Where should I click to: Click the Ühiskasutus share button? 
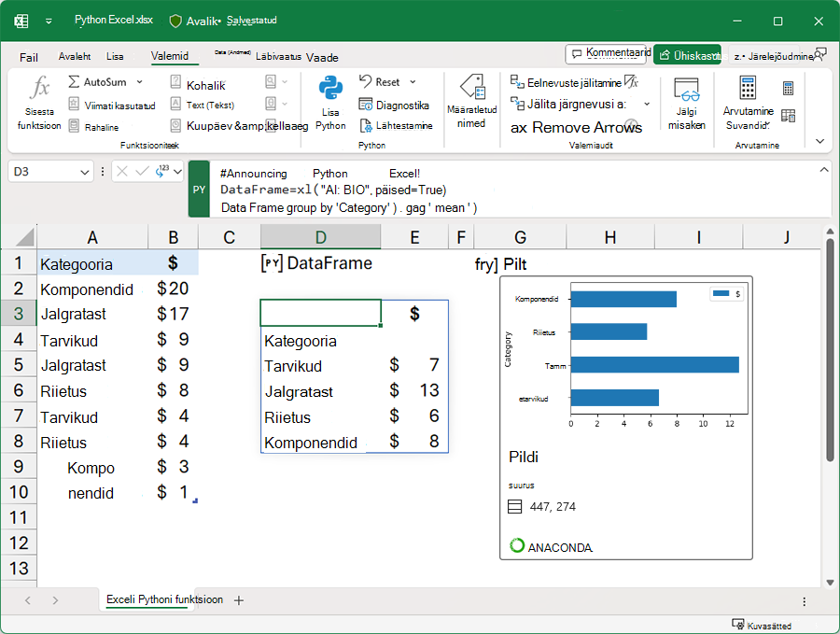click(x=687, y=55)
